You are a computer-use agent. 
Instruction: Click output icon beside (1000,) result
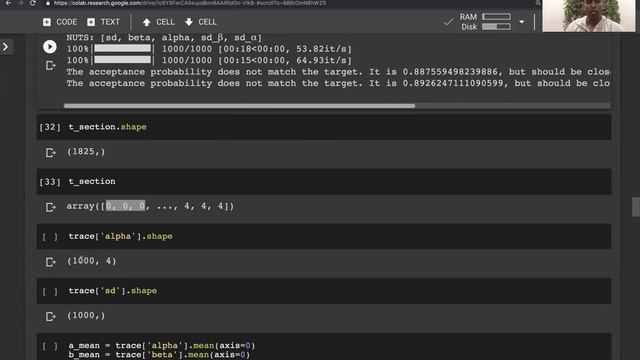tap(50, 316)
